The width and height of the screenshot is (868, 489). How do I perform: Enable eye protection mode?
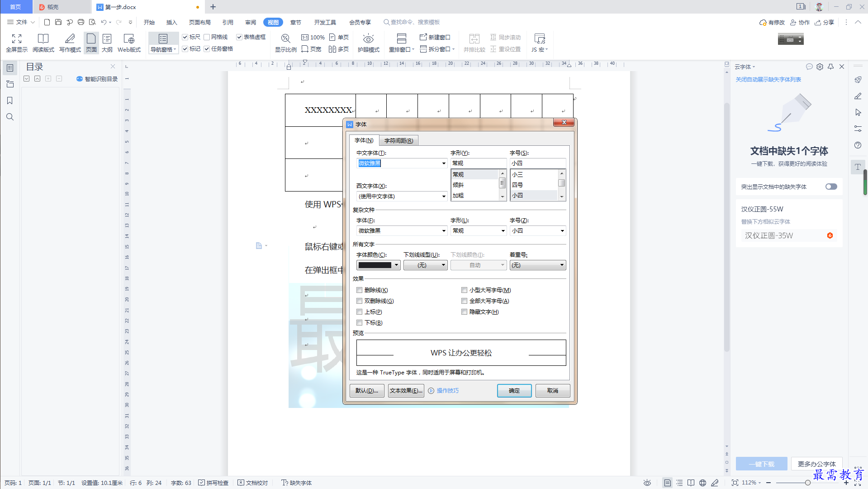point(368,43)
